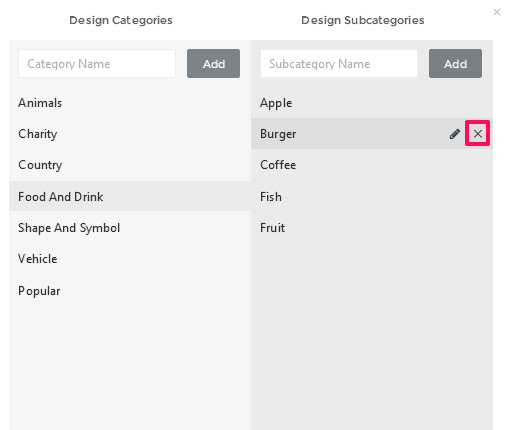Click the pencil edit icon for Burger
This screenshot has height=430, width=505.
point(455,134)
